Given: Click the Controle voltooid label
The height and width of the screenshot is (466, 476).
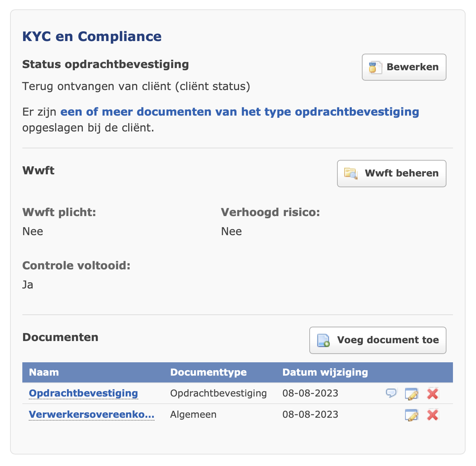Looking at the screenshot, I should (76, 266).
